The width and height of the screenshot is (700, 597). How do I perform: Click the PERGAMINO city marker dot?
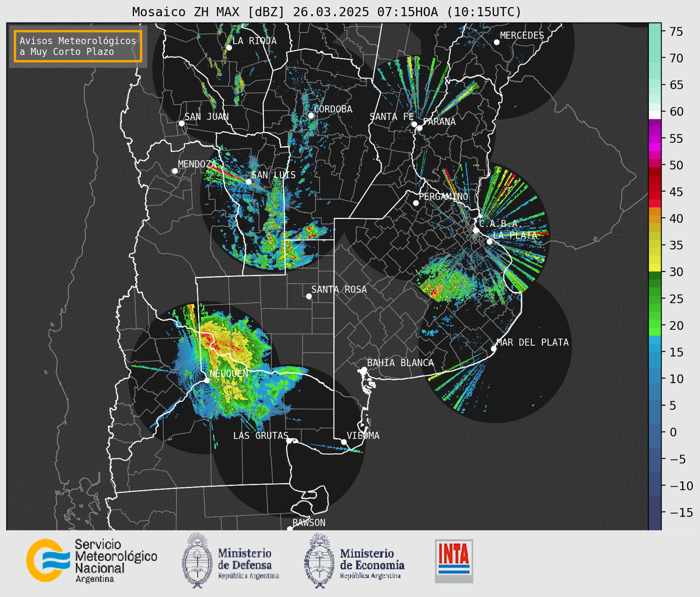[416, 203]
